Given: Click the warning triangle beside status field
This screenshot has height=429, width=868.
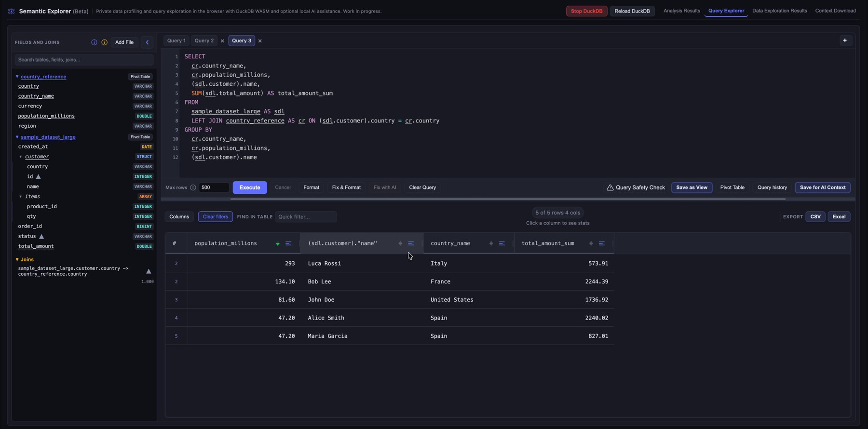Looking at the screenshot, I should pyautogui.click(x=41, y=237).
